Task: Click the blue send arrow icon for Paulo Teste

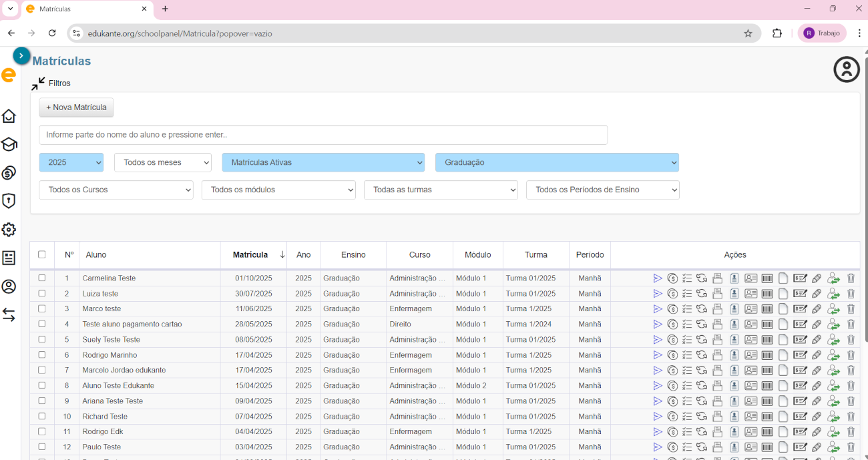Action: coord(658,447)
